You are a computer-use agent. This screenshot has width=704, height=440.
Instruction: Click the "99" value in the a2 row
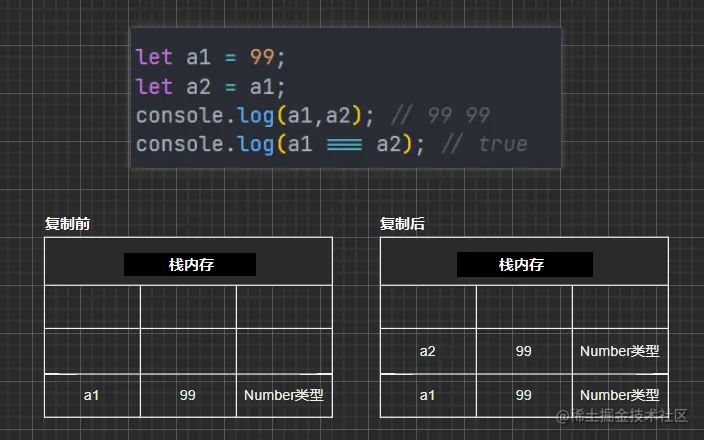point(524,351)
